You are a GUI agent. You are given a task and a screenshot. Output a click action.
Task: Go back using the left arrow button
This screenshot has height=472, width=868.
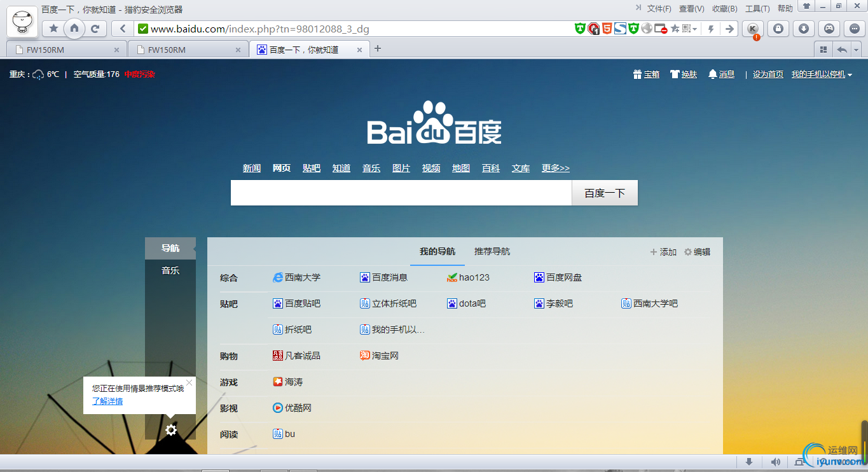(122, 29)
